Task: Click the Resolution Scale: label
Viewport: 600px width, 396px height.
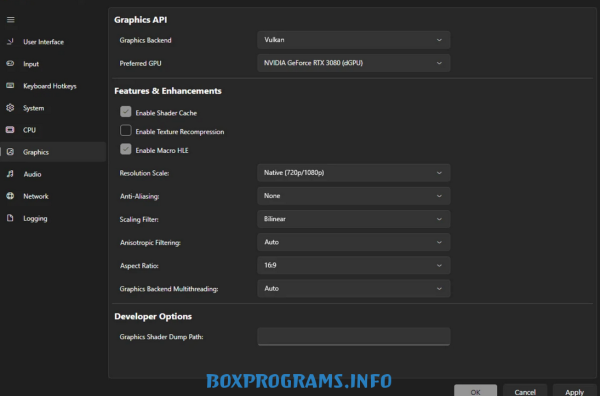Action: click(144, 173)
